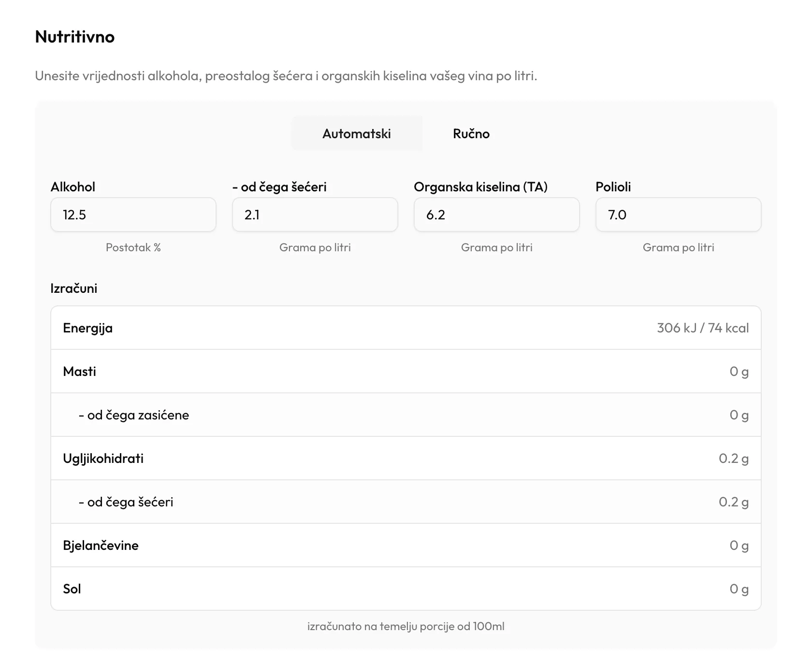
Task: Click 'Grama po litri' under Polioli
Action: point(679,247)
